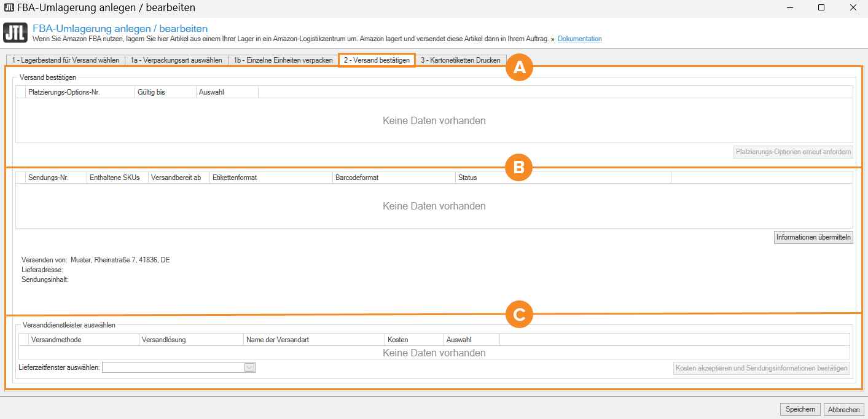Click the Versandmethode column header

pos(84,339)
